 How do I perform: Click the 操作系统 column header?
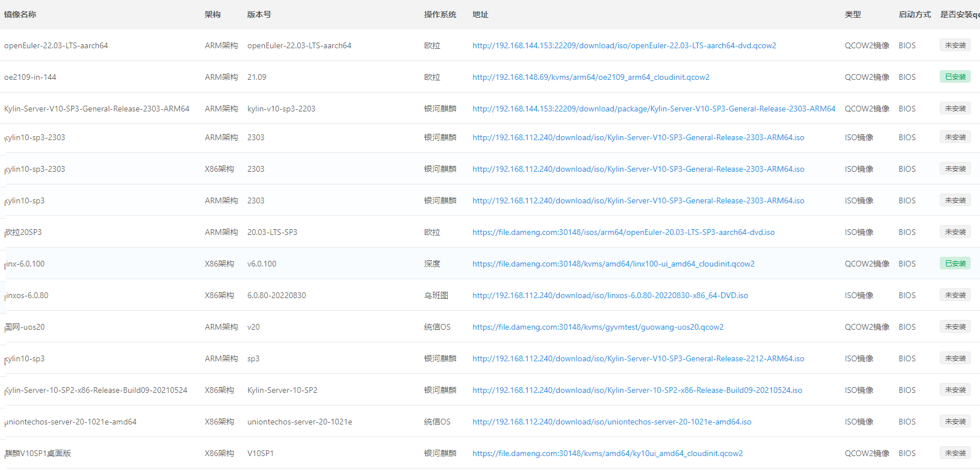pos(440,14)
